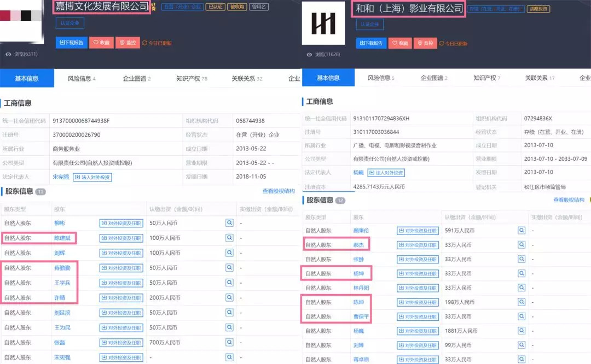Image resolution: width=591 pixels, height=364 pixels.
Task: Click 对外投资及任职 button in 郝杰's row
Action: point(418,245)
